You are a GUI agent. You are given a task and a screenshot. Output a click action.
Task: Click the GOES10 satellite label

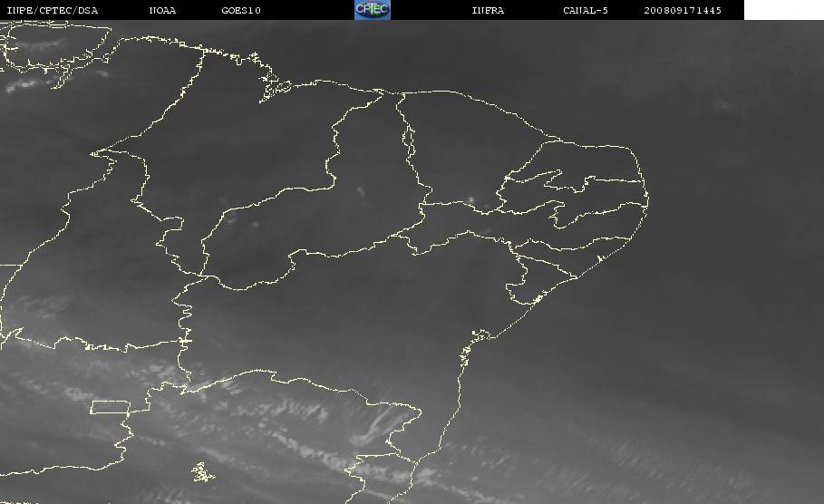pyautogui.click(x=241, y=11)
